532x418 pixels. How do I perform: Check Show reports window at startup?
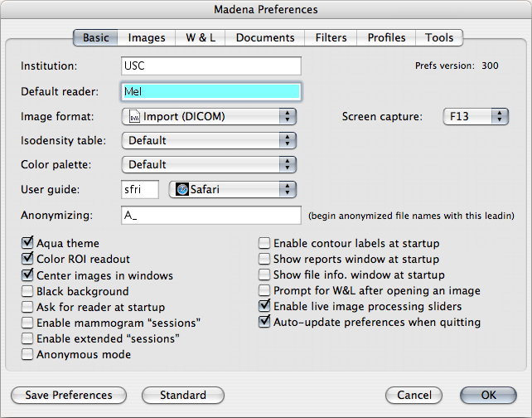coord(264,260)
